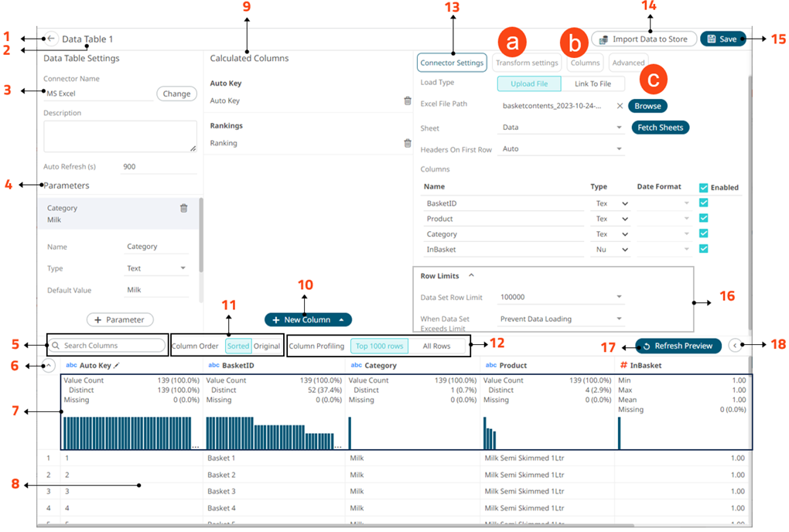Click the abc type icon of Product column

(491, 365)
